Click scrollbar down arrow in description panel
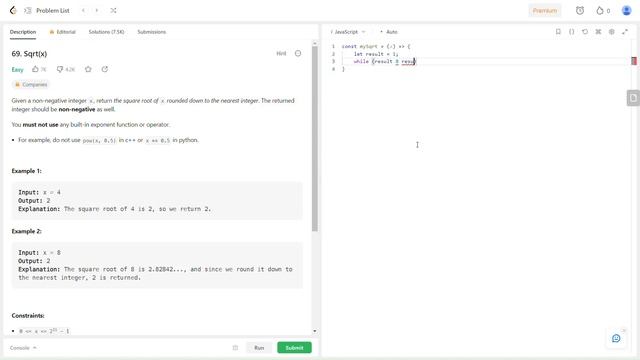The width and height of the screenshot is (640, 360). coord(315,331)
